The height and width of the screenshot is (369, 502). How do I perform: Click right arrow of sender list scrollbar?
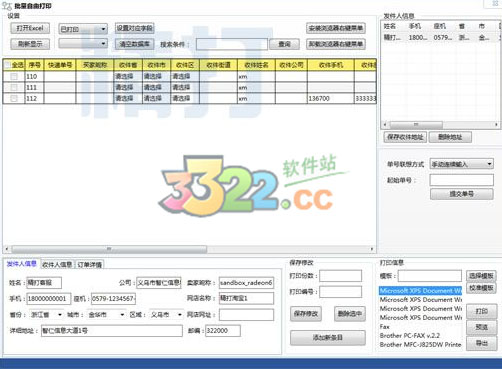pos(496,125)
